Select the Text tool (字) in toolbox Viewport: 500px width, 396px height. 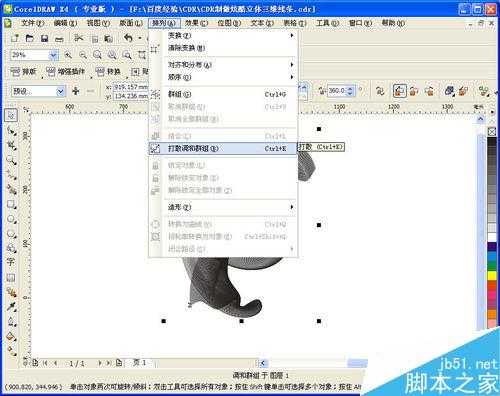(x=10, y=262)
